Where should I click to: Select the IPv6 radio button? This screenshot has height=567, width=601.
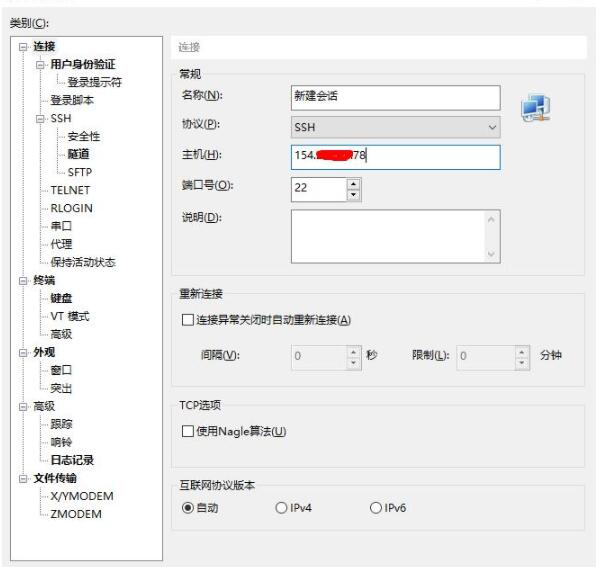pos(376,508)
